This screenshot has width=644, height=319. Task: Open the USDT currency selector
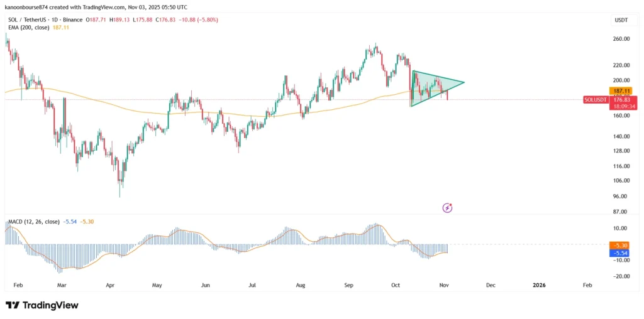(620, 21)
